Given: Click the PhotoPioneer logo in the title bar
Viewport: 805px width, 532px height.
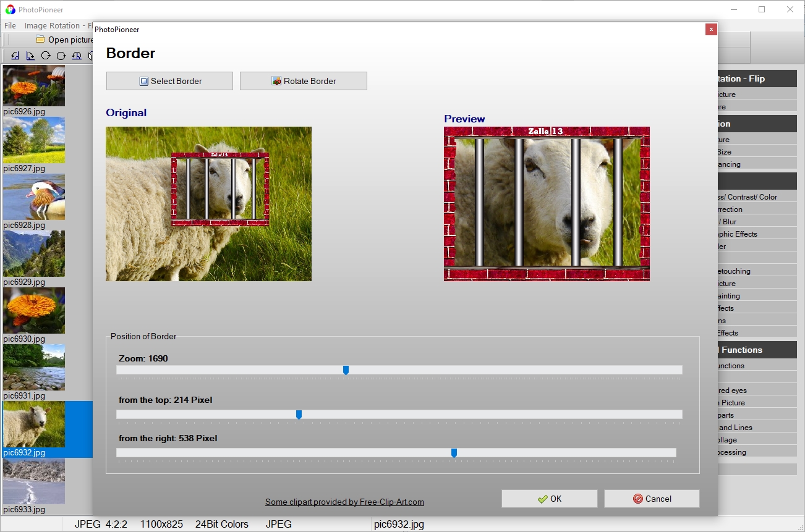Looking at the screenshot, I should 11,9.
